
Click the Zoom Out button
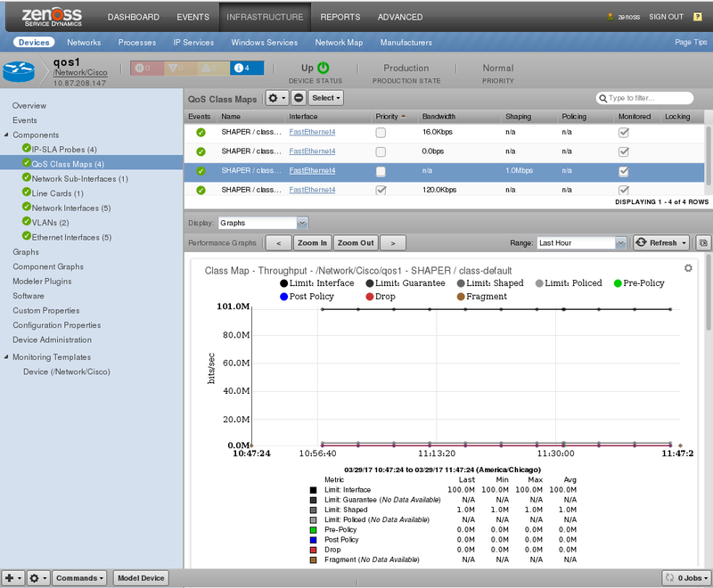pyautogui.click(x=356, y=242)
